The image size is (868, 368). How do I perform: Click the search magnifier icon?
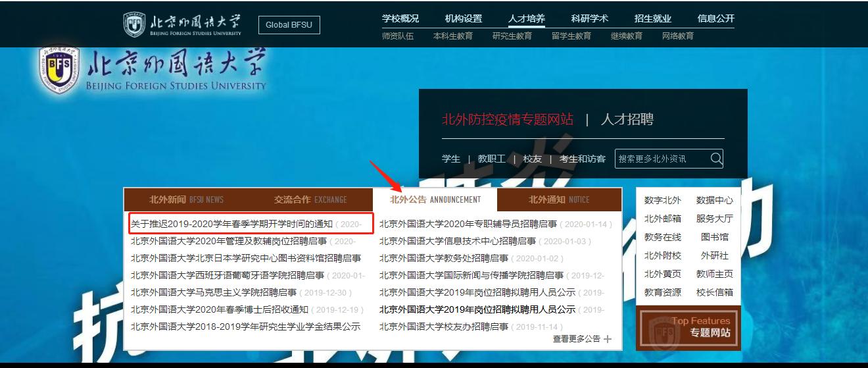[716, 158]
